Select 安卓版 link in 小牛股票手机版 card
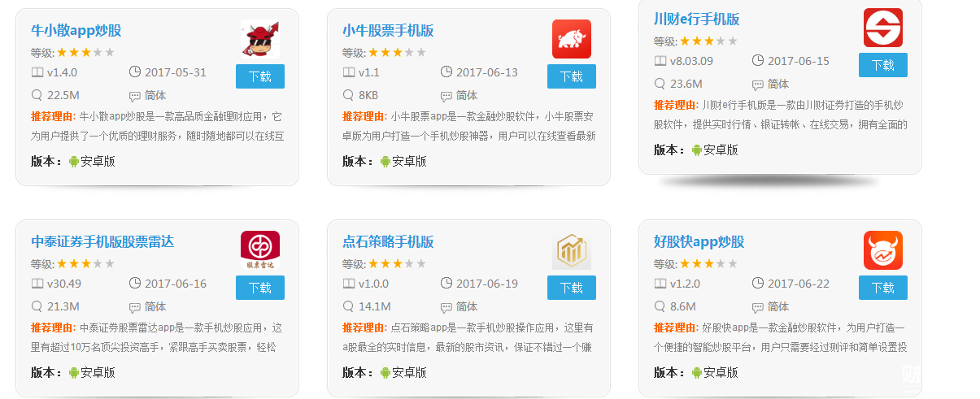This screenshot has width=980, height=399. click(x=409, y=161)
